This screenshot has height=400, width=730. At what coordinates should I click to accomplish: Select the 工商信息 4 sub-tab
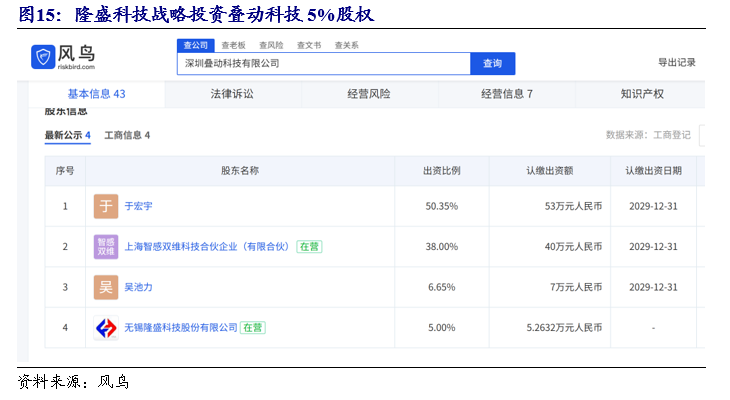point(127,136)
